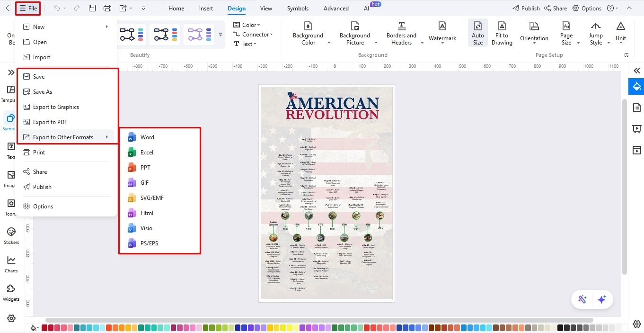
Task: Export to Html format
Action: point(159,213)
